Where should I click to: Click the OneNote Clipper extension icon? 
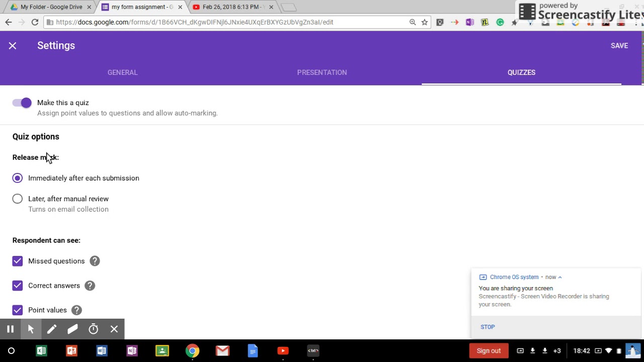click(x=470, y=22)
